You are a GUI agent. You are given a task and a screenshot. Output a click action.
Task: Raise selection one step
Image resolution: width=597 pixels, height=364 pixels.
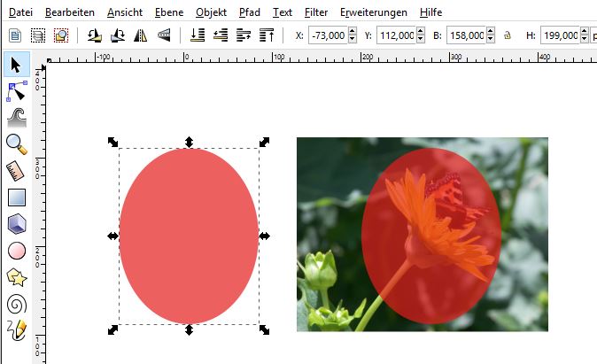click(244, 35)
